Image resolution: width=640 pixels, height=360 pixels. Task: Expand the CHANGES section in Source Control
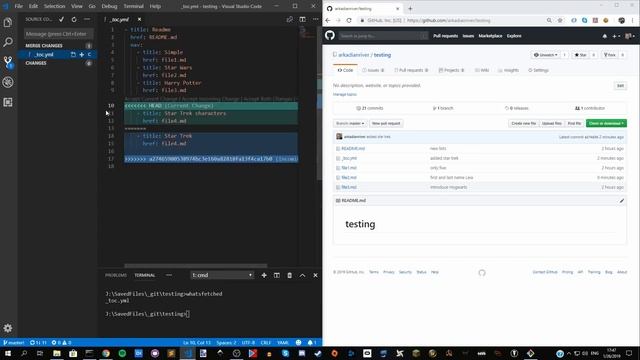[x=36, y=63]
